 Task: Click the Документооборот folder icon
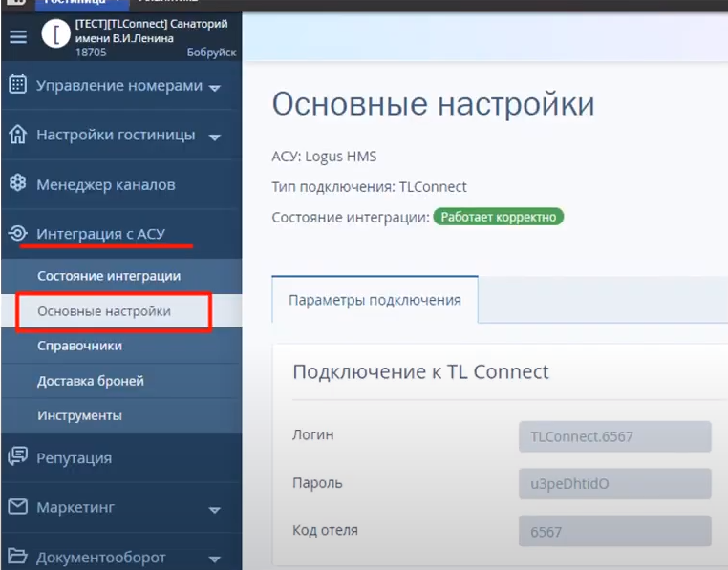click(x=17, y=556)
